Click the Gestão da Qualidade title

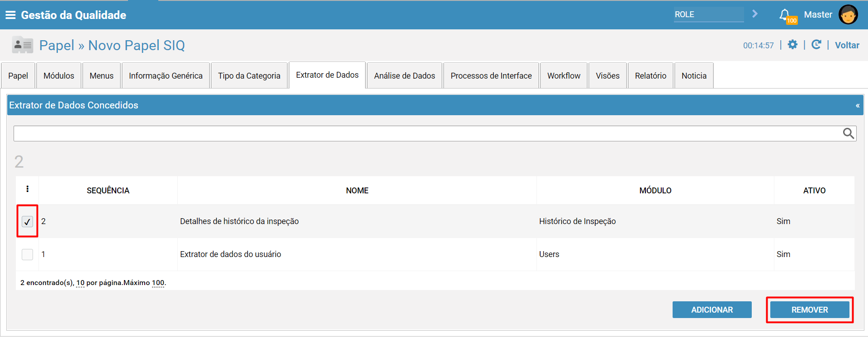[74, 15]
